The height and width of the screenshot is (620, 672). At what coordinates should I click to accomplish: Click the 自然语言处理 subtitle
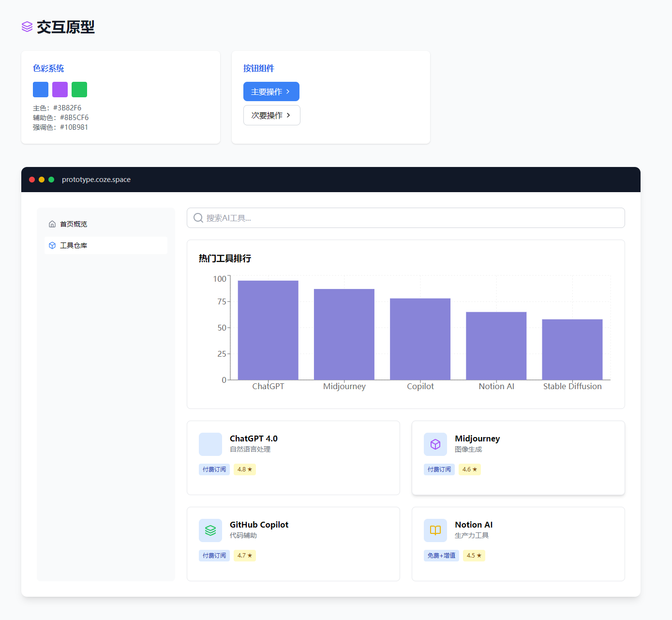[x=250, y=449]
